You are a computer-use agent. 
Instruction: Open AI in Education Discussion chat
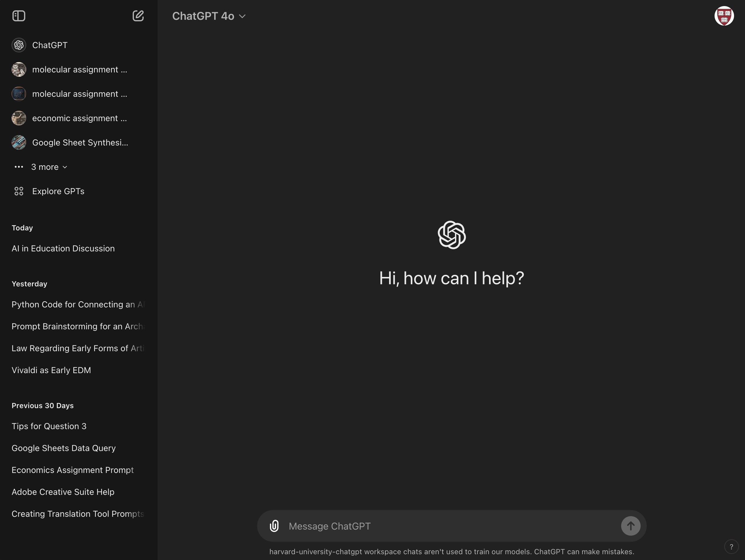tap(63, 249)
